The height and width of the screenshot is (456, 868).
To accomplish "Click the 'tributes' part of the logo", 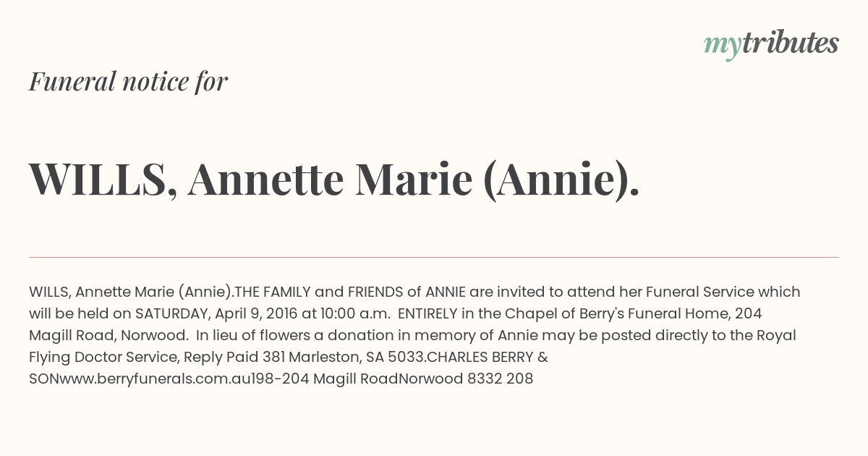I will [791, 43].
